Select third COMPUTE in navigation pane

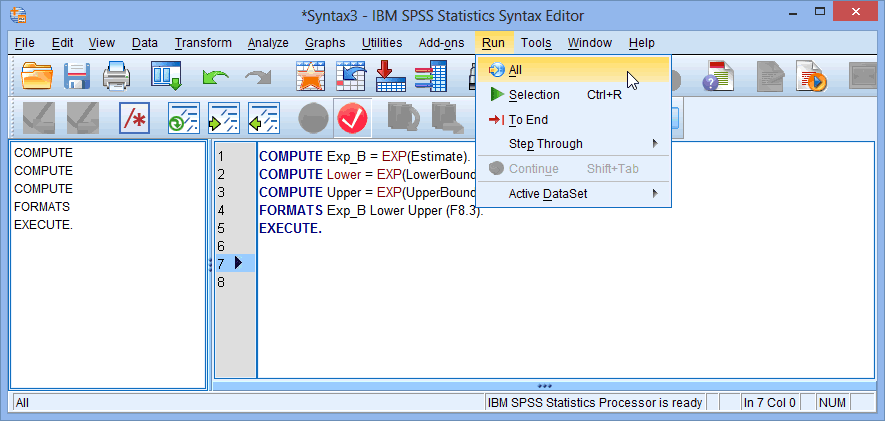pos(43,189)
